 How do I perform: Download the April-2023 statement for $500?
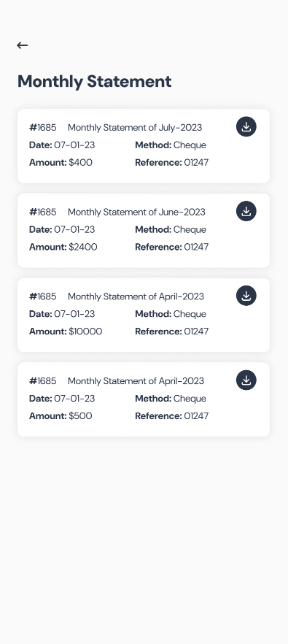246,380
